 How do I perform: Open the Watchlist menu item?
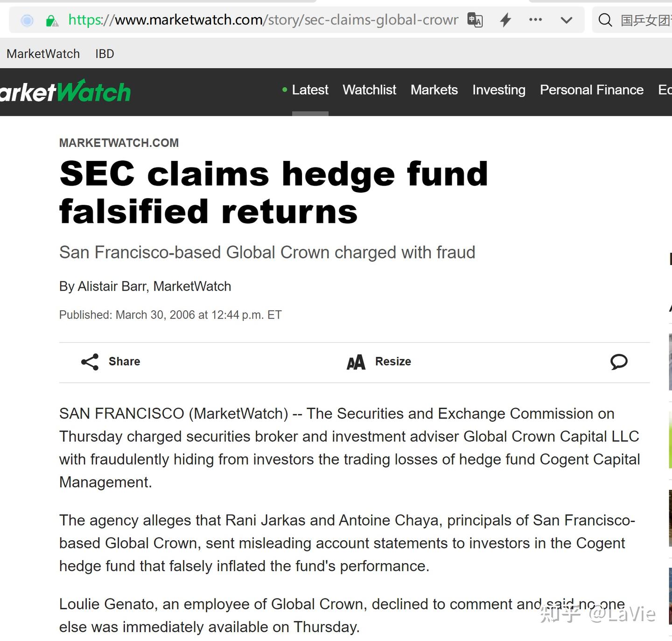tap(369, 90)
